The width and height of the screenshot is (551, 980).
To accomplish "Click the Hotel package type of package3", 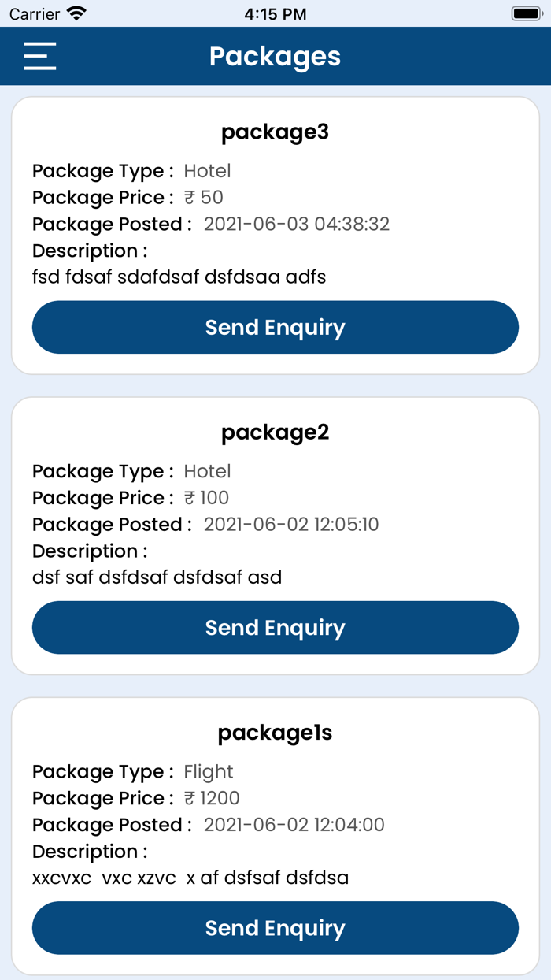I will point(207,170).
